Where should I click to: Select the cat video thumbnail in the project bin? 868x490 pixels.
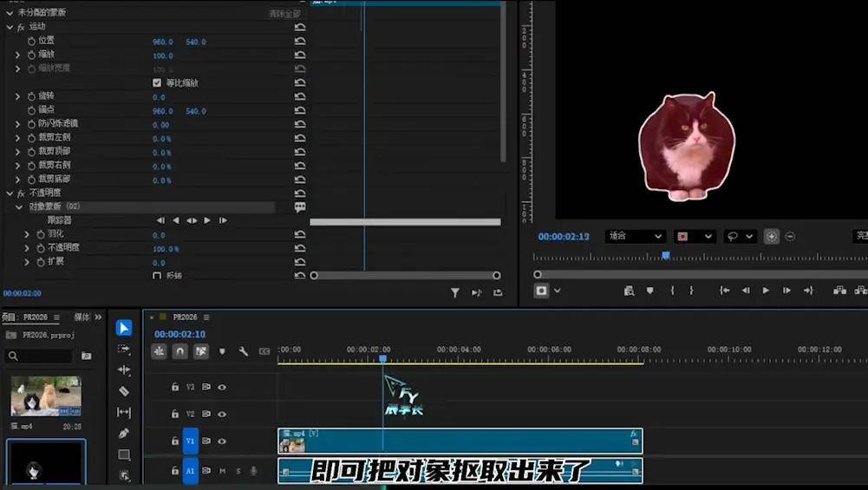[46, 396]
